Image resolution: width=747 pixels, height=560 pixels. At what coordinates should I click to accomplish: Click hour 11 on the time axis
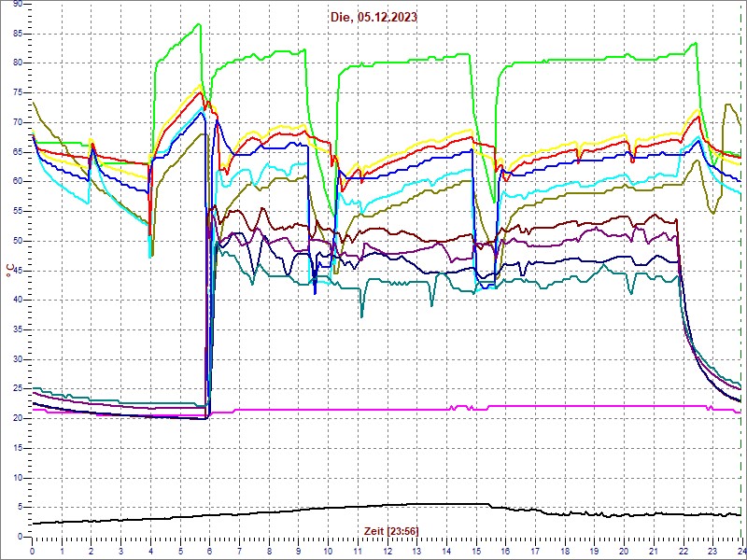358,552
